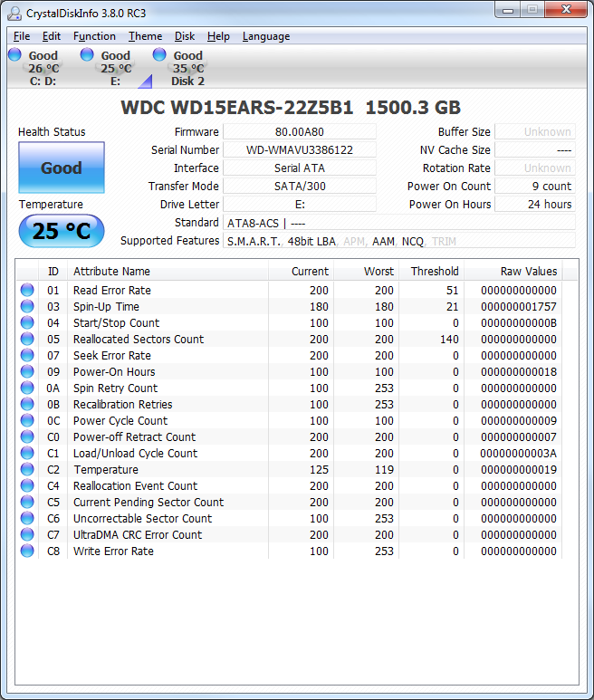Click status orb for Read Error Rate

27,290
